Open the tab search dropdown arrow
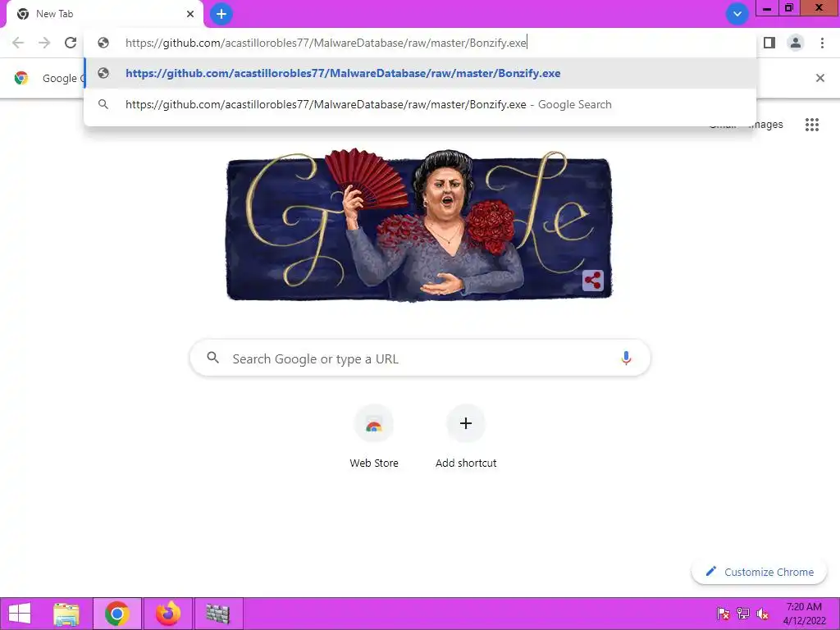 click(737, 14)
